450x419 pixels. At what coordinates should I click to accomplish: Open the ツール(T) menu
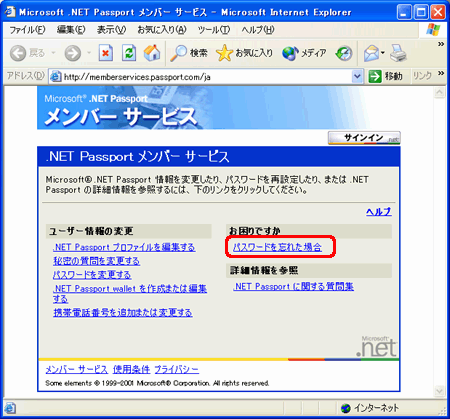pyautogui.click(x=214, y=30)
